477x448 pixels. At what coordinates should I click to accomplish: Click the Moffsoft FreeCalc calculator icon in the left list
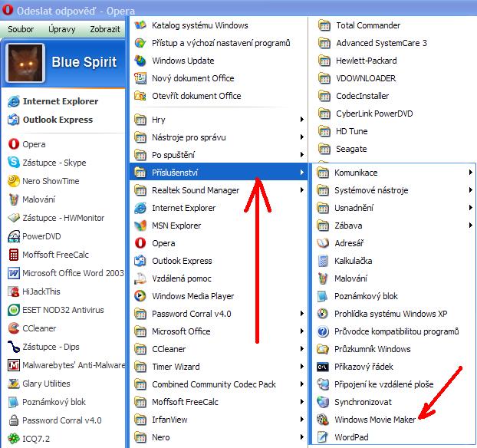14,255
